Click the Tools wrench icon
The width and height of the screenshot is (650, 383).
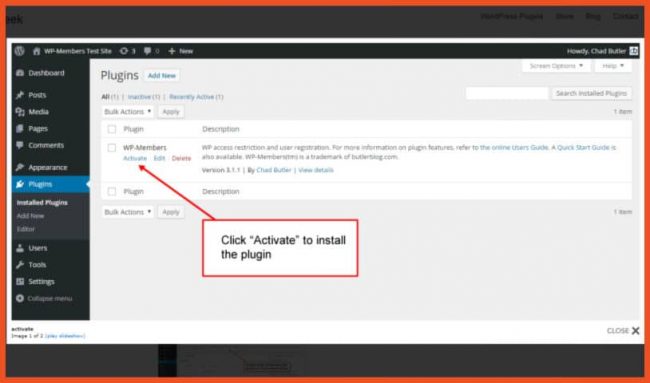point(20,265)
